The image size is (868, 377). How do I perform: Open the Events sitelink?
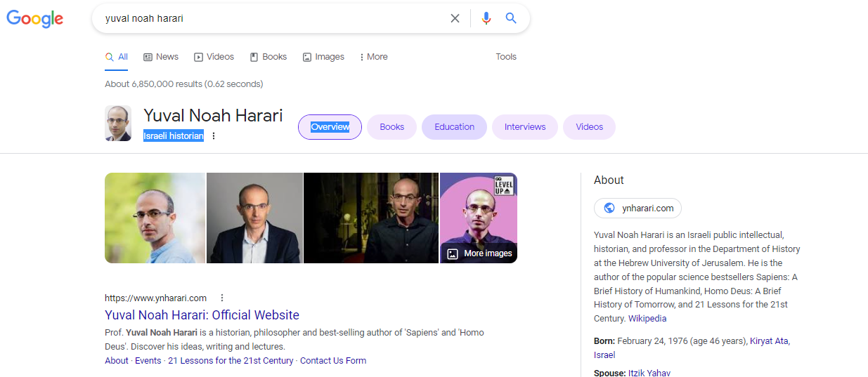[148, 361]
